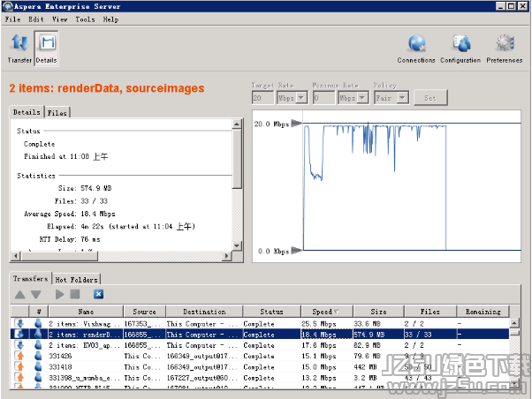
Task: Click user icon in 331428 row
Action: click(38, 356)
